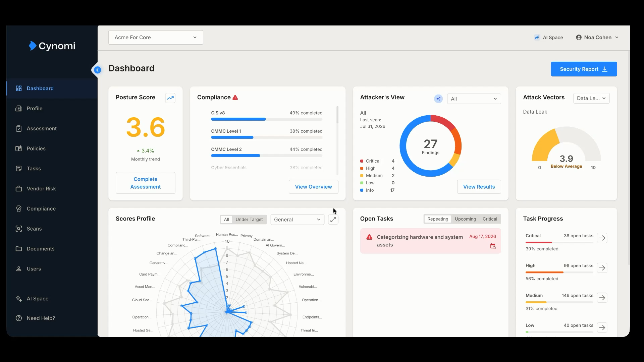This screenshot has height=362, width=644.
Task: Expand the Scores Profile chart fullscreen
Action: pos(333,220)
